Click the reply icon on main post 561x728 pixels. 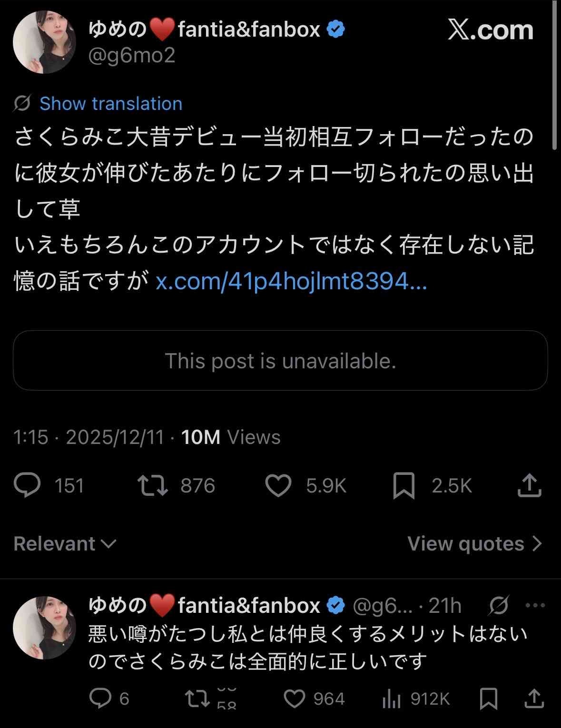(x=28, y=485)
